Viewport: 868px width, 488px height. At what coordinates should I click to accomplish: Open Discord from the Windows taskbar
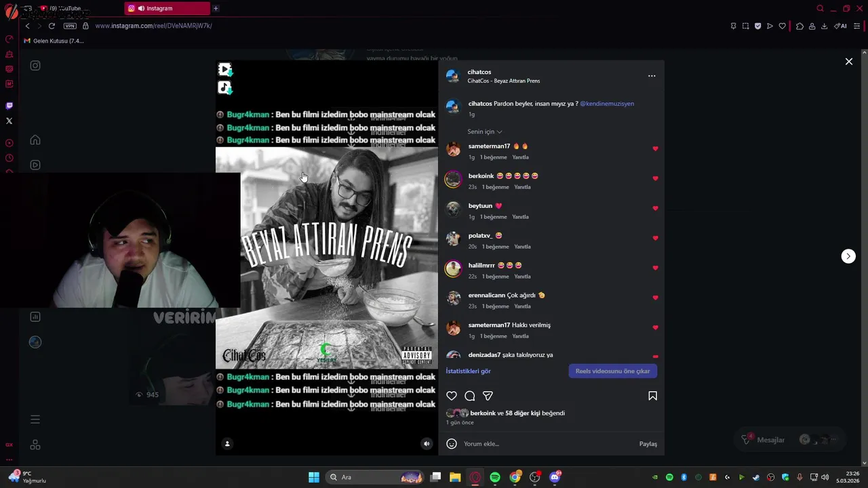555,477
